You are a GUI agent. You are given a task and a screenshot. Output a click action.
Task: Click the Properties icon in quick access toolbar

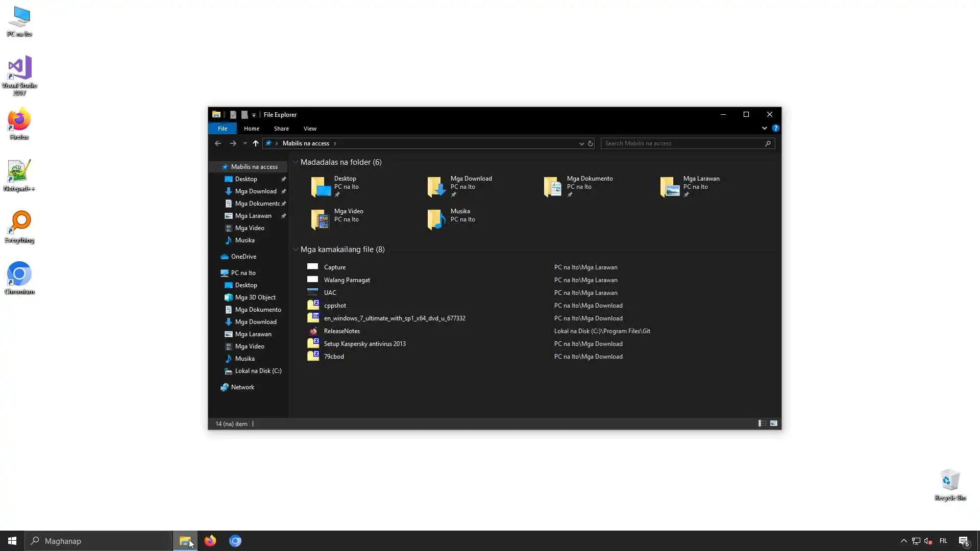point(233,115)
